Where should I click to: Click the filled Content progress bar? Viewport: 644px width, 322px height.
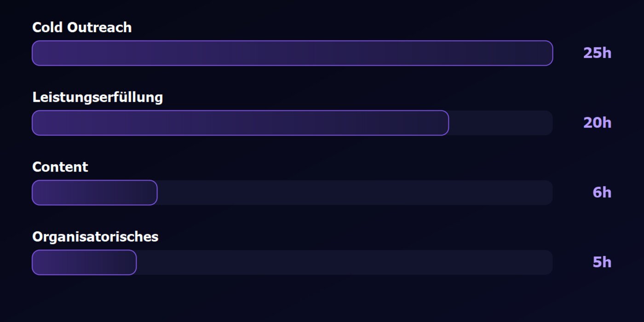click(x=95, y=192)
